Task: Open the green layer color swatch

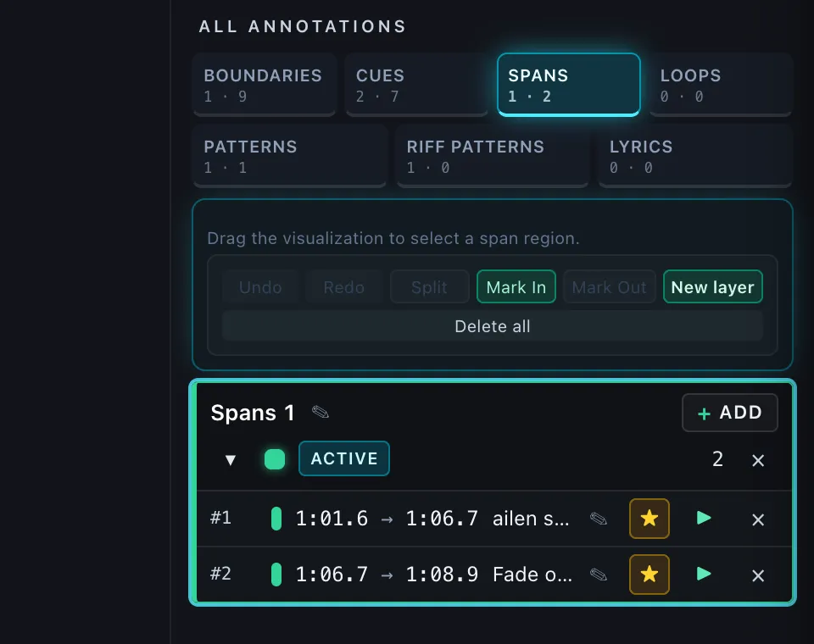Action: (275, 459)
